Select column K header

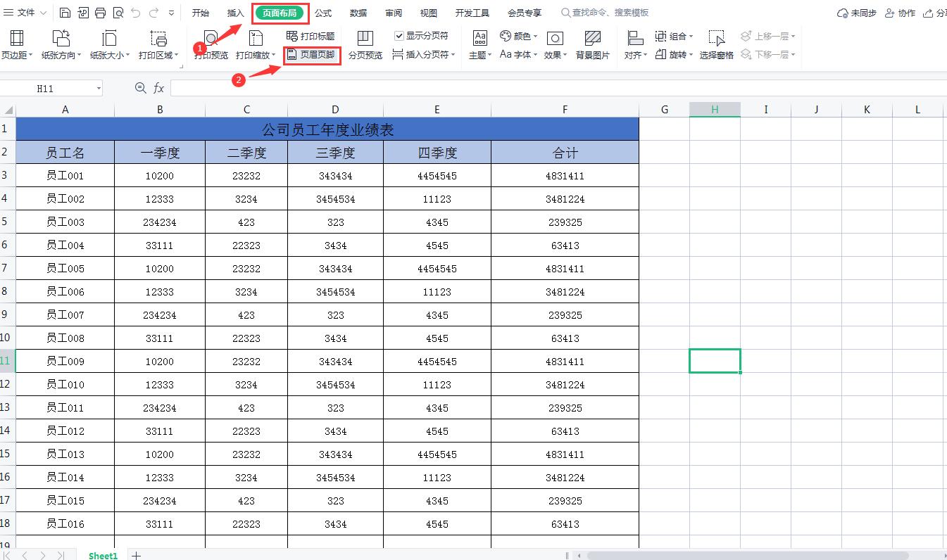point(867,110)
